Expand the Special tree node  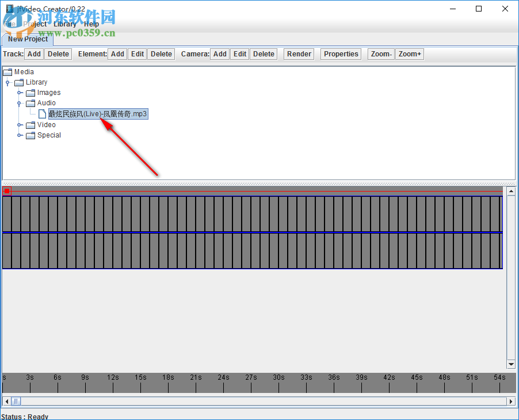click(x=20, y=135)
